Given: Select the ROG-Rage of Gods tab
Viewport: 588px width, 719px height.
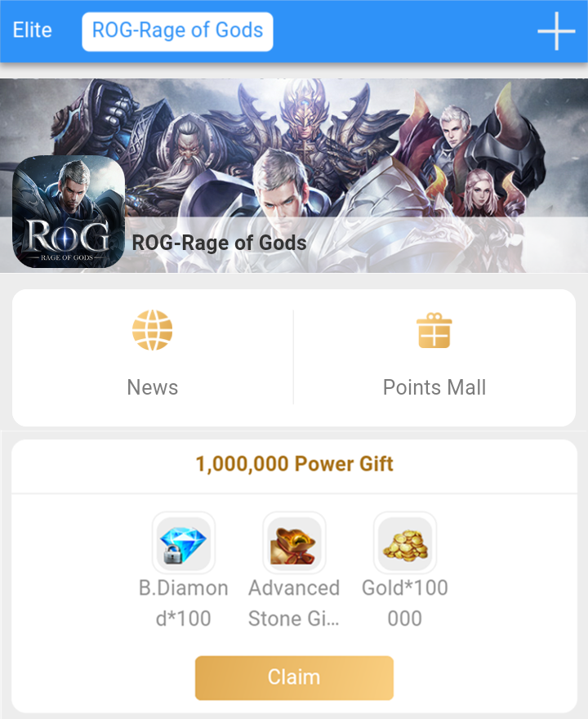Looking at the screenshot, I should coord(177,31).
